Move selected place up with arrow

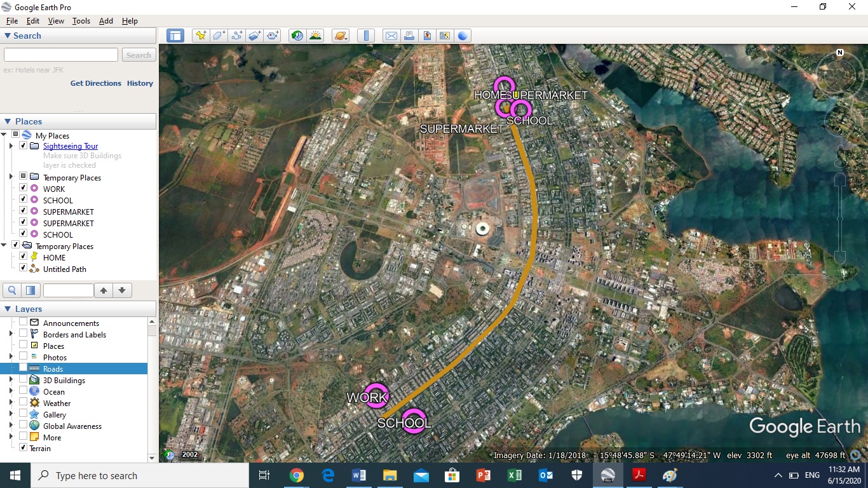click(104, 290)
